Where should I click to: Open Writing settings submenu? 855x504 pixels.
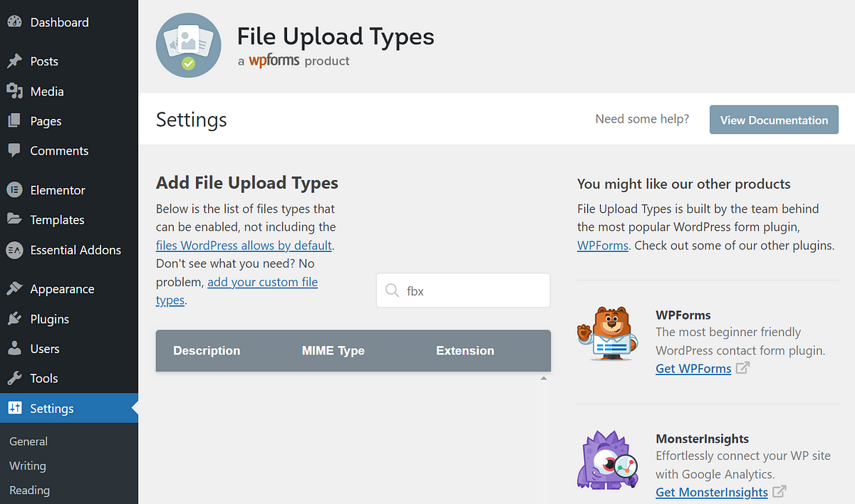point(28,466)
